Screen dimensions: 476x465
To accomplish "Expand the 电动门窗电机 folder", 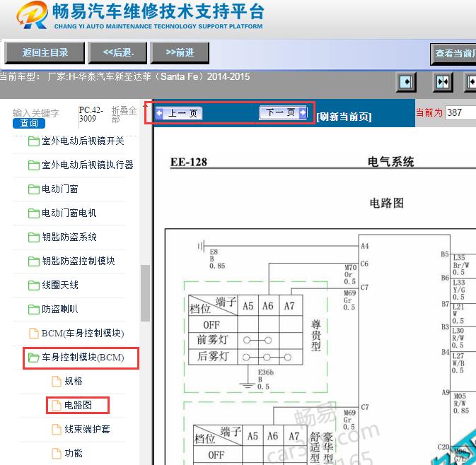I will 69,213.
